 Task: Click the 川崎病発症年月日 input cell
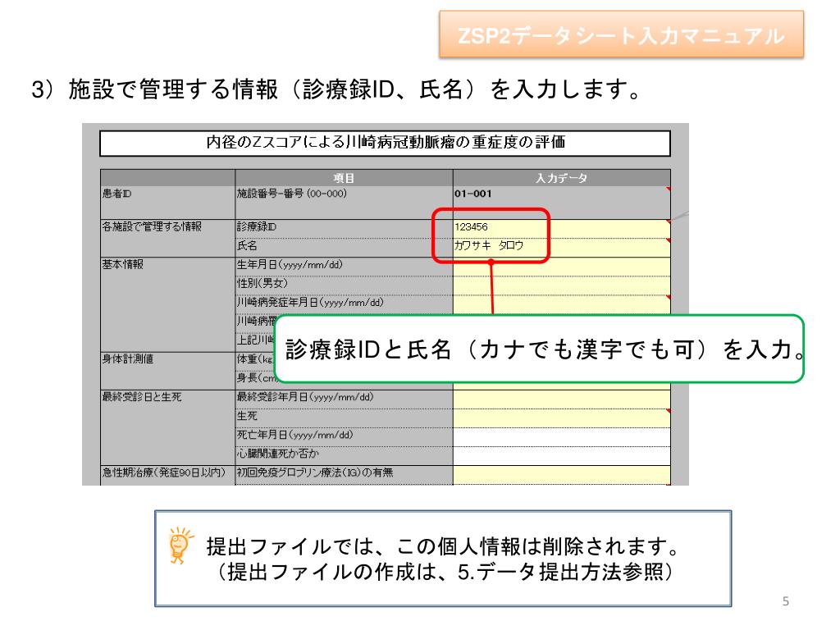pyautogui.click(x=561, y=304)
